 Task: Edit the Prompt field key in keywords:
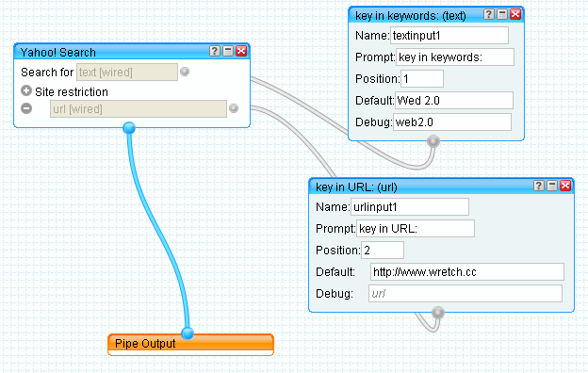click(x=455, y=57)
